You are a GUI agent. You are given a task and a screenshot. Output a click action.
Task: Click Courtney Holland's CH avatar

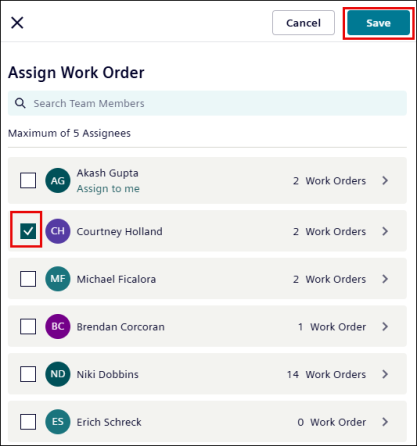(x=58, y=231)
